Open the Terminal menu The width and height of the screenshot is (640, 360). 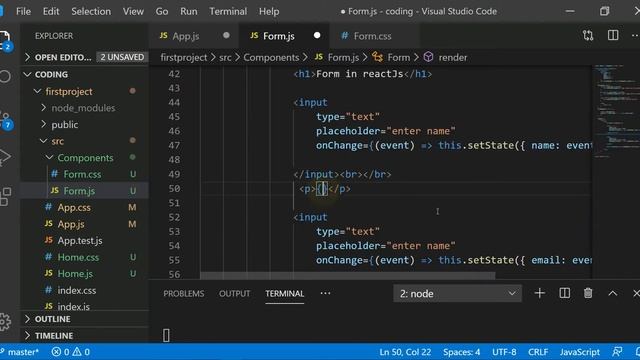point(228,11)
